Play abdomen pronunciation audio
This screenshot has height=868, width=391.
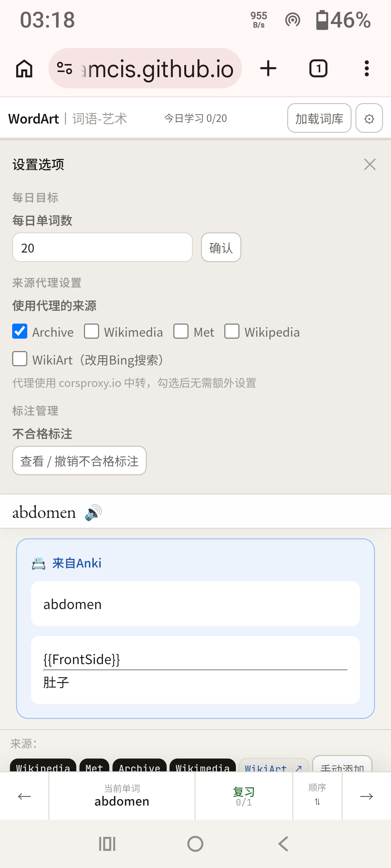[93, 512]
